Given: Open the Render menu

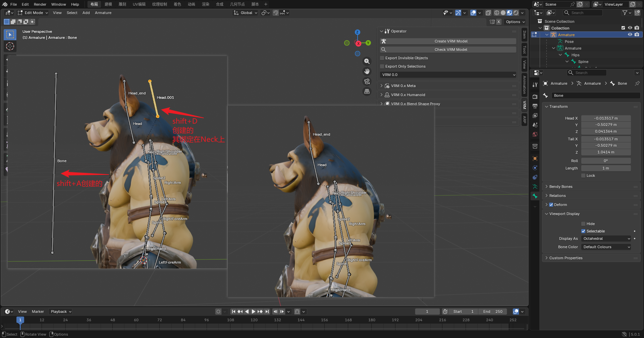Looking at the screenshot, I should click(40, 4).
